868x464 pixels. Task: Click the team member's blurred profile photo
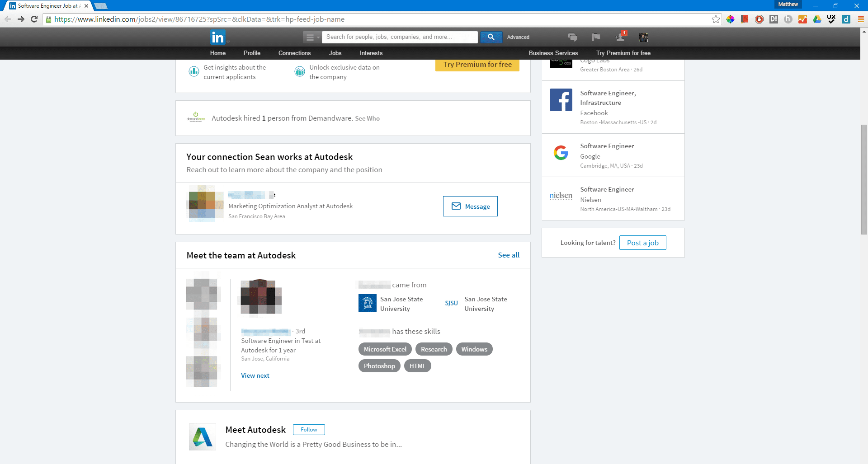pyautogui.click(x=261, y=296)
